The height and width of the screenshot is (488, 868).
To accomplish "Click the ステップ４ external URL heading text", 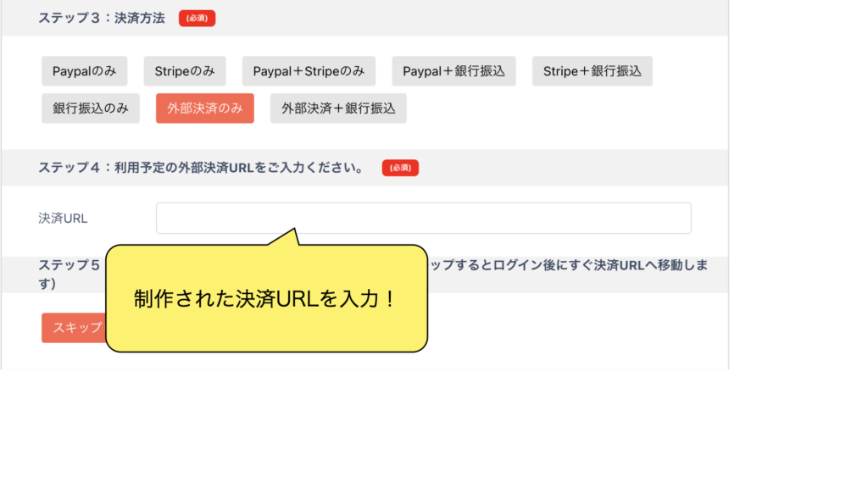I will pos(201,168).
